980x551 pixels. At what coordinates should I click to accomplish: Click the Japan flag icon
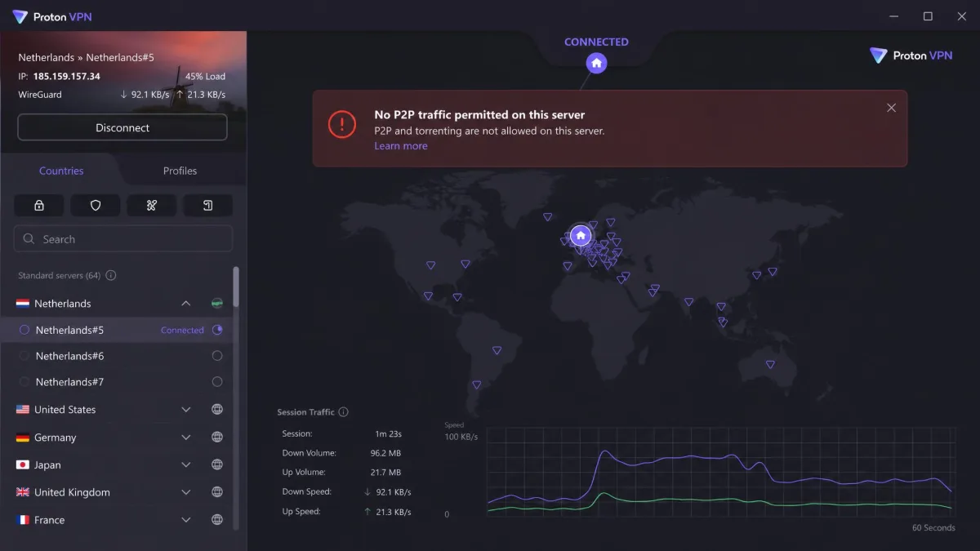23,464
